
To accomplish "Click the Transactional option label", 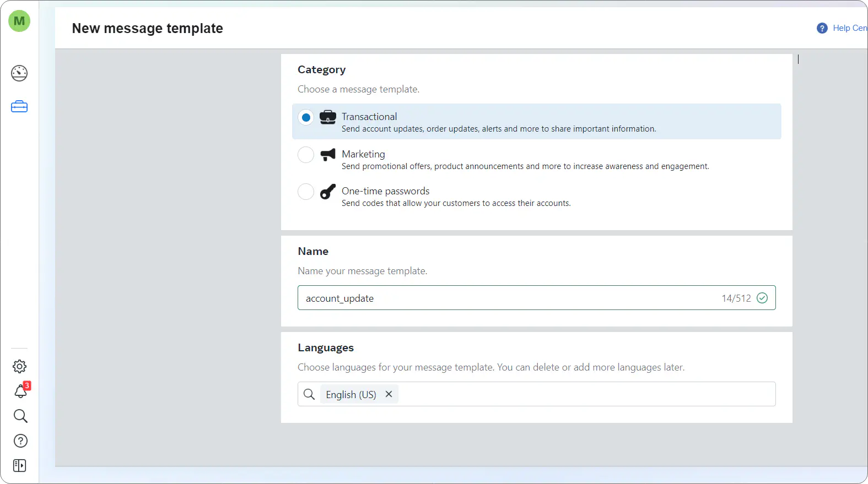I will (369, 117).
